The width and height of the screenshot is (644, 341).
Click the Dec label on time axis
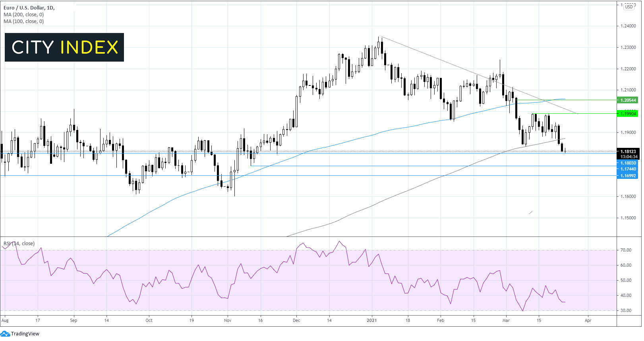pyautogui.click(x=296, y=320)
